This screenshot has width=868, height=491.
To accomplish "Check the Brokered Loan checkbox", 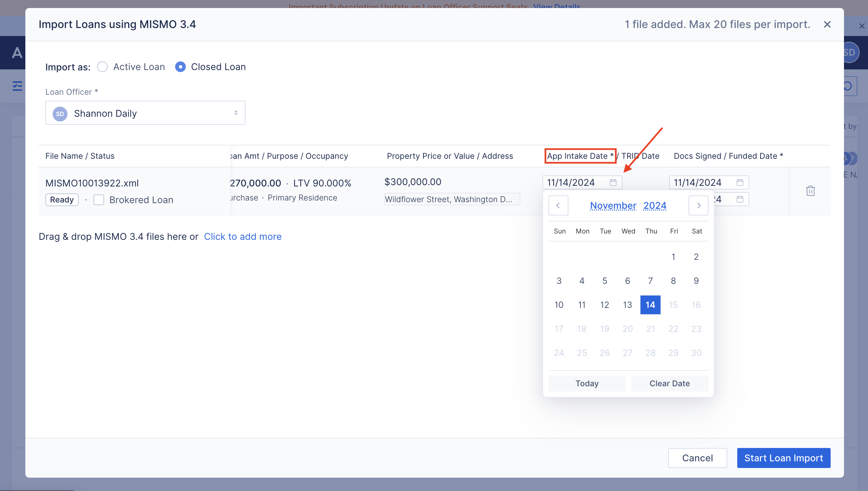I will [99, 200].
